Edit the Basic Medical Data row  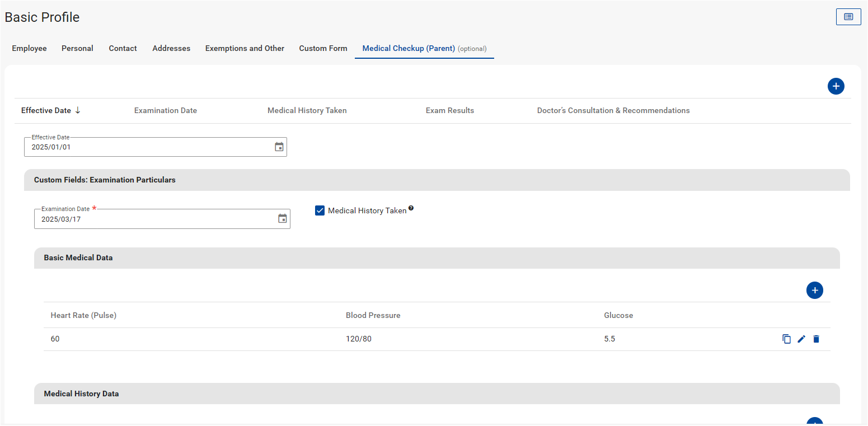click(801, 339)
